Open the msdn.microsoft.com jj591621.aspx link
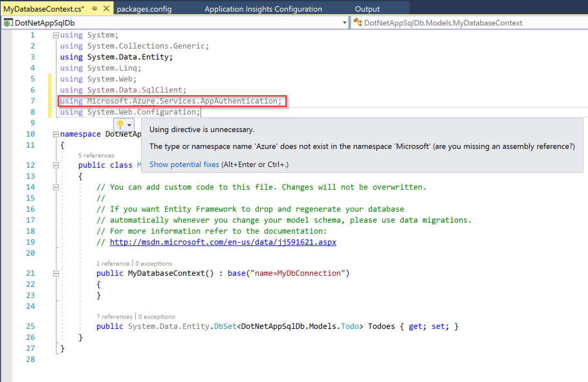This screenshot has height=382, width=588. click(x=223, y=242)
